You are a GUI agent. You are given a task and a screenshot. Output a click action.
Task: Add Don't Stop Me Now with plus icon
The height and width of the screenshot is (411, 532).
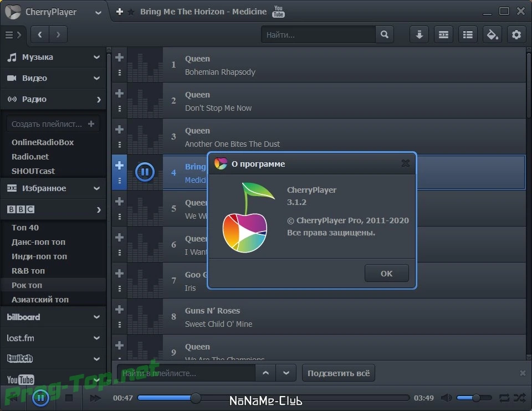click(120, 93)
